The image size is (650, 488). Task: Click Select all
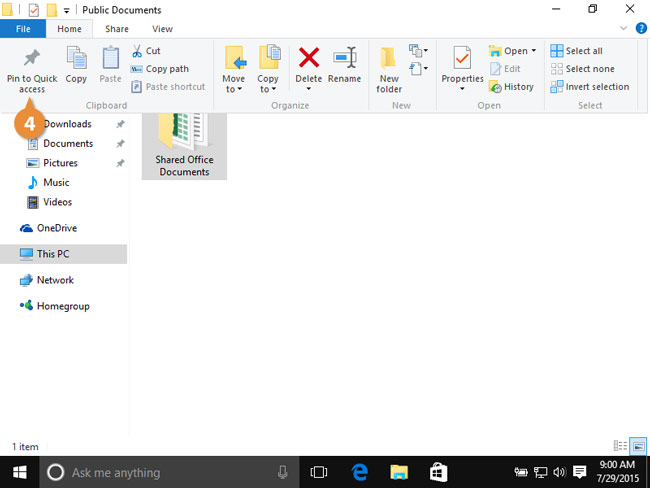(577, 51)
